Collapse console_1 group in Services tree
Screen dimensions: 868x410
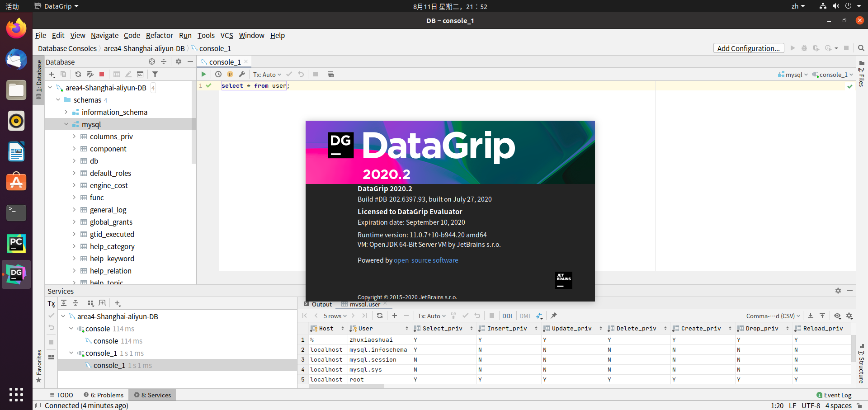71,353
